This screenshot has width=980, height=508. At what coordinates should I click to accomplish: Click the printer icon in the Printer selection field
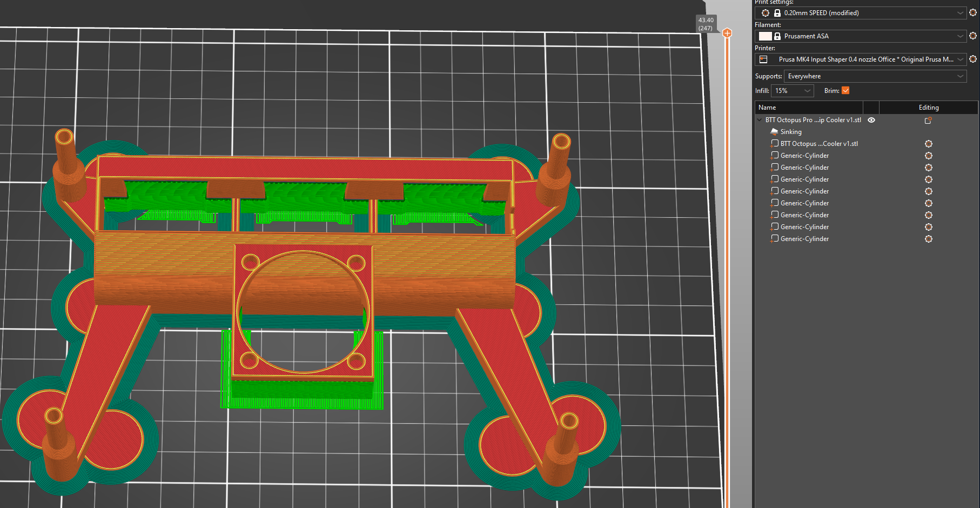[763, 59]
